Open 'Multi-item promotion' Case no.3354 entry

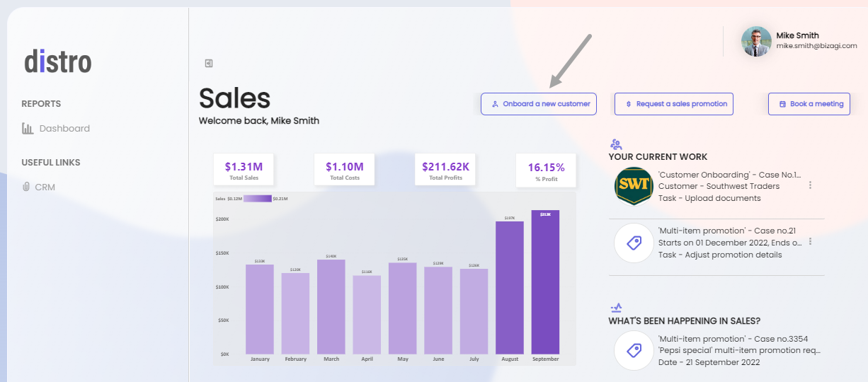(720, 351)
